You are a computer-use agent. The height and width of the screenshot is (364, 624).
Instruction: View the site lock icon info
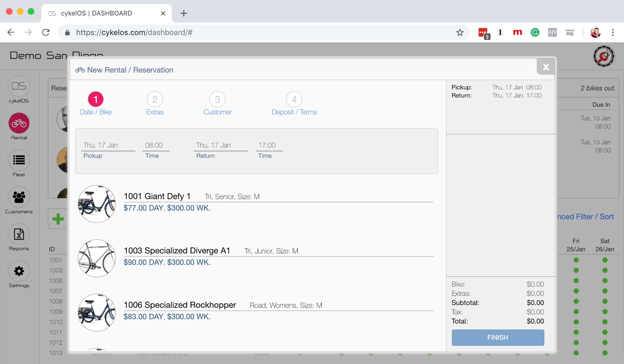point(67,33)
